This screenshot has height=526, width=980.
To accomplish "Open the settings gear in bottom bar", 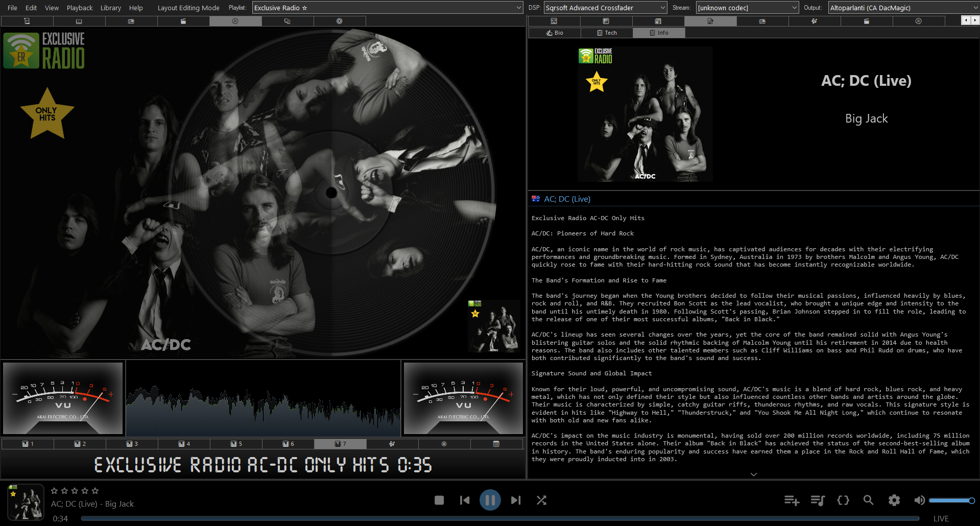I will tap(894, 500).
